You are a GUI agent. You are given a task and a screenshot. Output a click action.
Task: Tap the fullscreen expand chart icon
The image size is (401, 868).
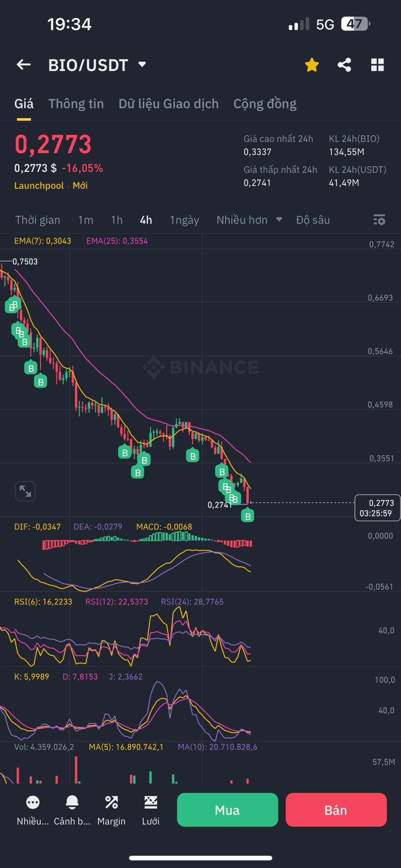[25, 491]
